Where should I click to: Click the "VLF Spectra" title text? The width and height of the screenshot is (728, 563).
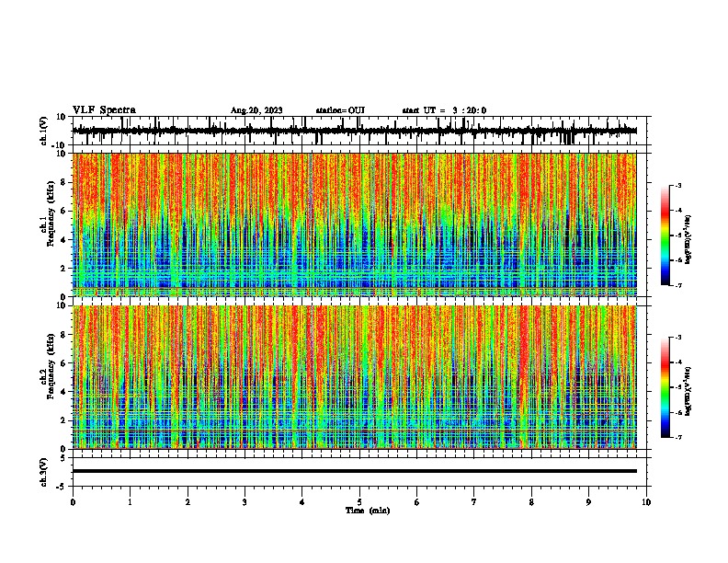tap(104, 110)
